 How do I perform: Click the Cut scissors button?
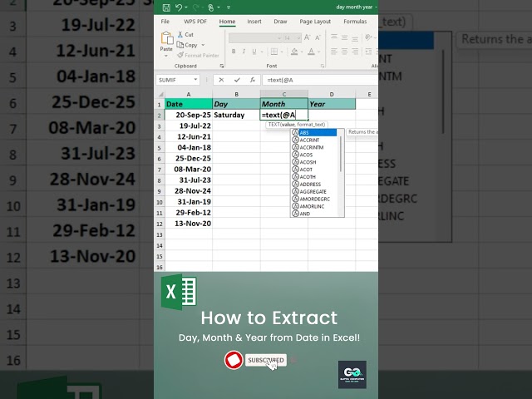[x=185, y=35]
